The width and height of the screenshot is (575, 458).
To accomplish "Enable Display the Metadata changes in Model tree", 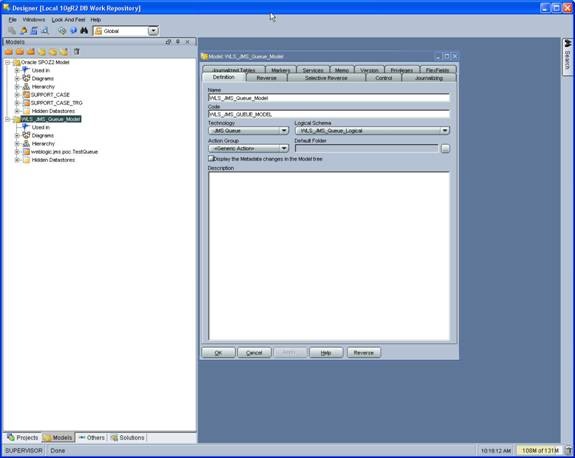I will point(211,158).
